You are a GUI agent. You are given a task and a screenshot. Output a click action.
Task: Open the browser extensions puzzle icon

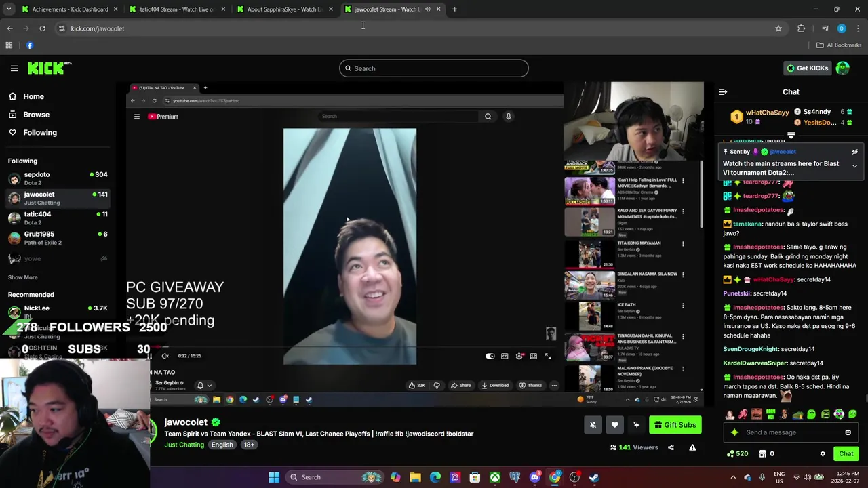pyautogui.click(x=802, y=28)
